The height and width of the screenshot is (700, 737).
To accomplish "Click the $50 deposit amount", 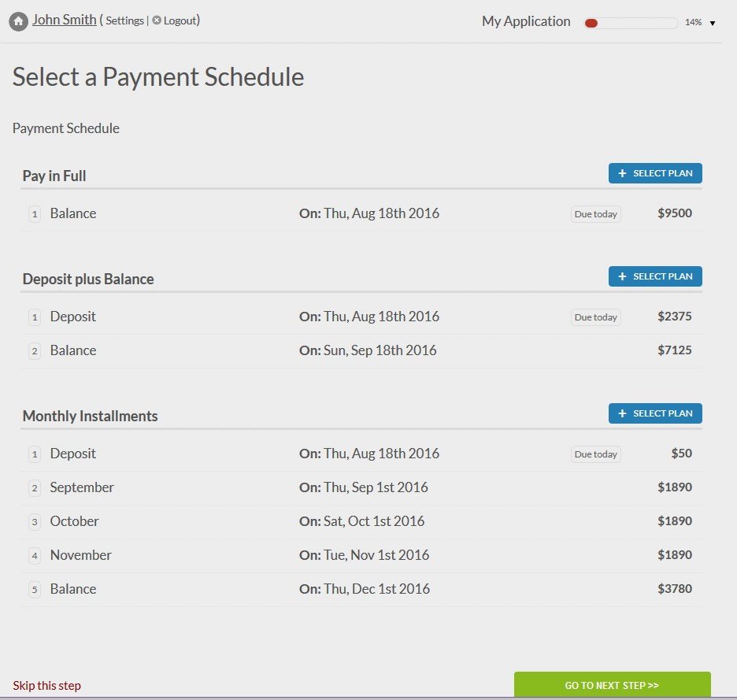I will 682,454.
